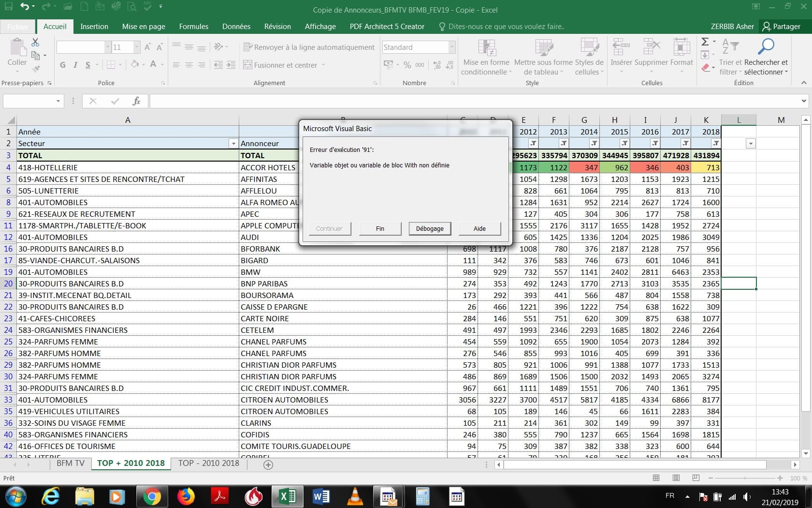Click the add new sheet plus icon

tap(268, 464)
